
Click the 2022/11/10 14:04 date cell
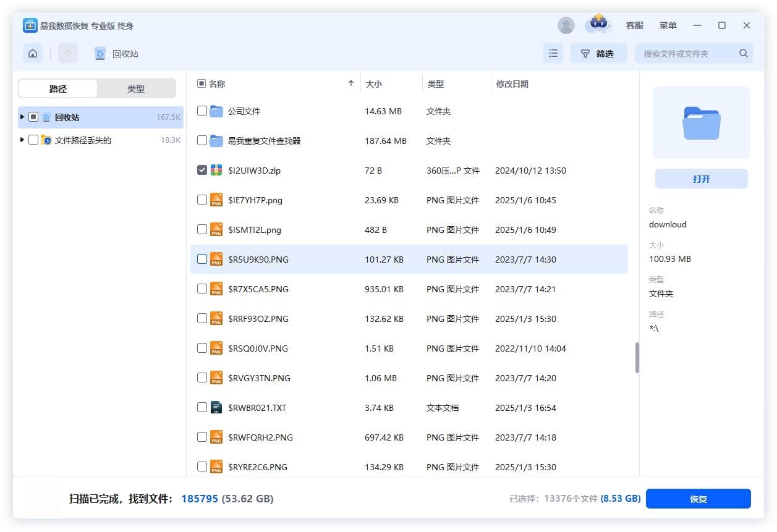click(530, 348)
